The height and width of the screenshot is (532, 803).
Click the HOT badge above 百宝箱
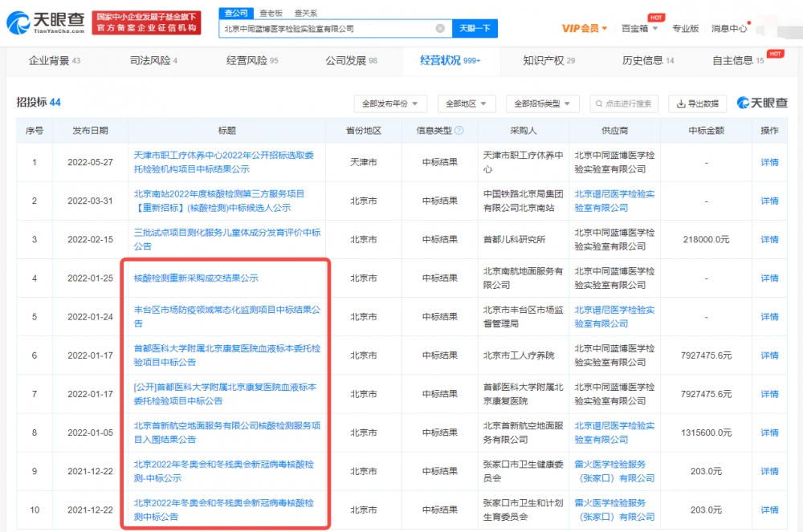coord(656,18)
